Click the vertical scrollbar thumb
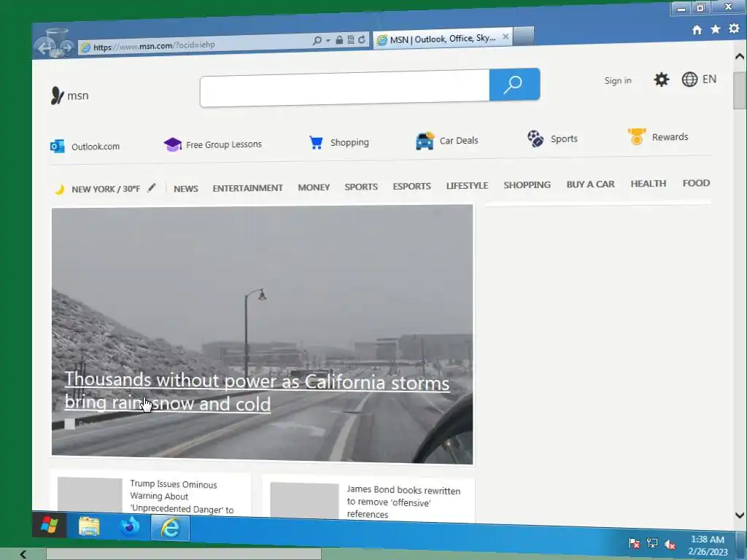747x560 pixels. (740, 90)
